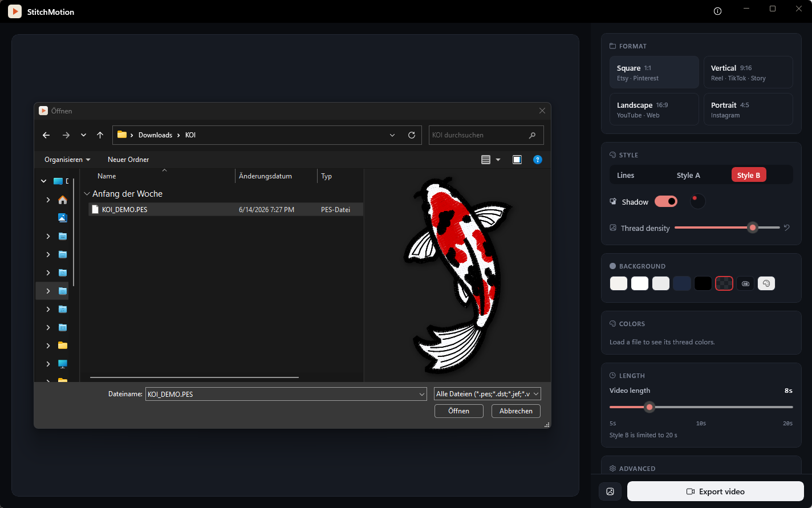Choose the transparent checkered background swatch

[x=724, y=283]
